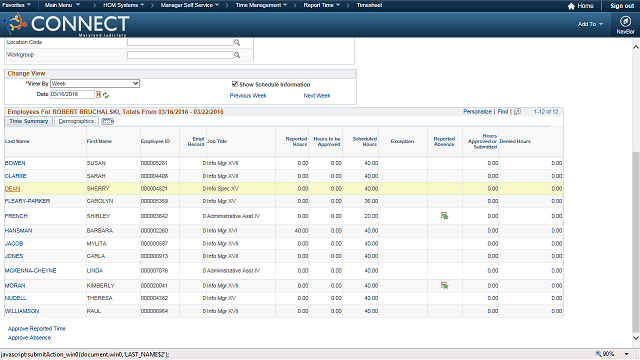Screen dimensions: 640x360
Task: Click the Home house icon
Action: coord(571,6)
